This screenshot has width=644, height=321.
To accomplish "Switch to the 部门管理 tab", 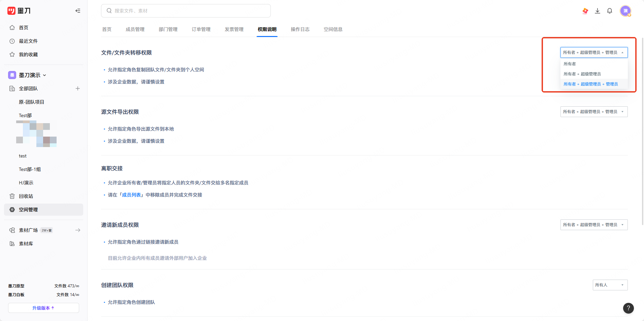I will pos(168,29).
